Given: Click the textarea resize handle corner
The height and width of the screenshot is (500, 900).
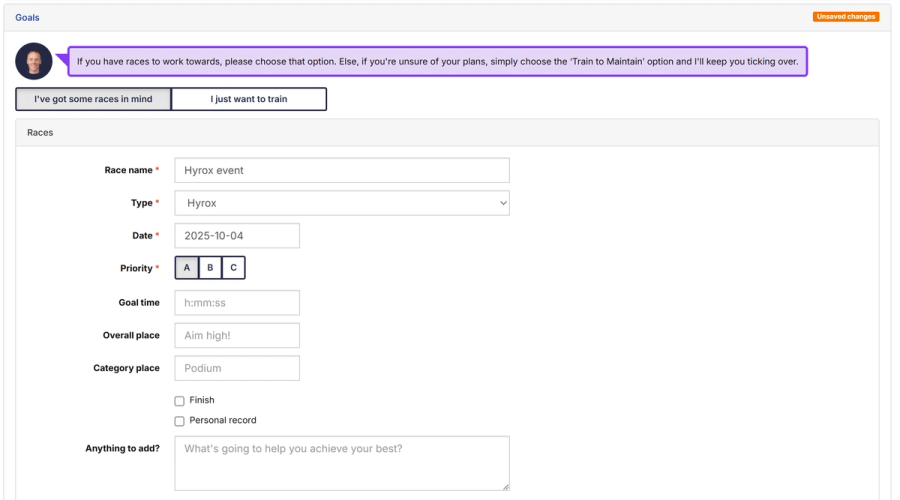Looking at the screenshot, I should (x=506, y=487).
